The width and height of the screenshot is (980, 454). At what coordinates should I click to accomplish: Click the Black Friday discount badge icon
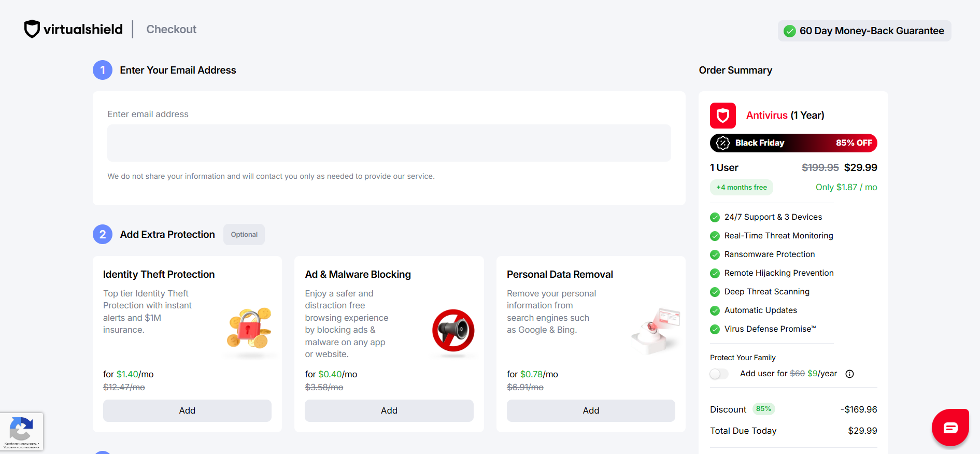pyautogui.click(x=722, y=143)
